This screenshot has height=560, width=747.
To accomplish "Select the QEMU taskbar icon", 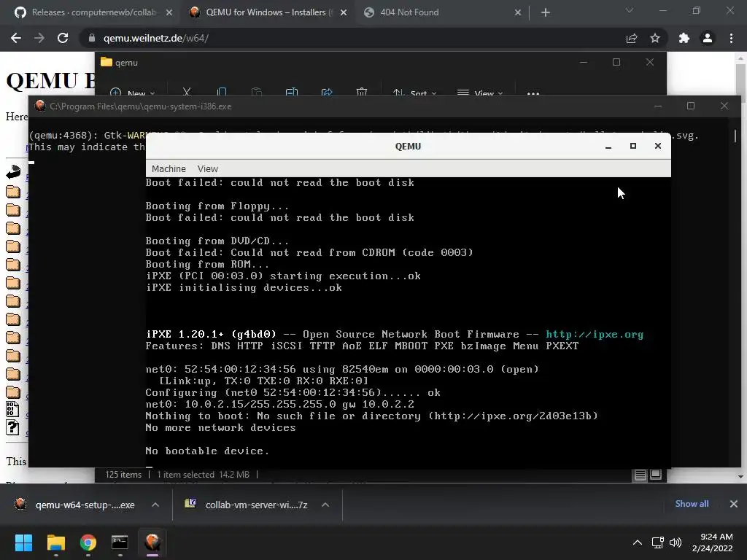I will 152,542.
